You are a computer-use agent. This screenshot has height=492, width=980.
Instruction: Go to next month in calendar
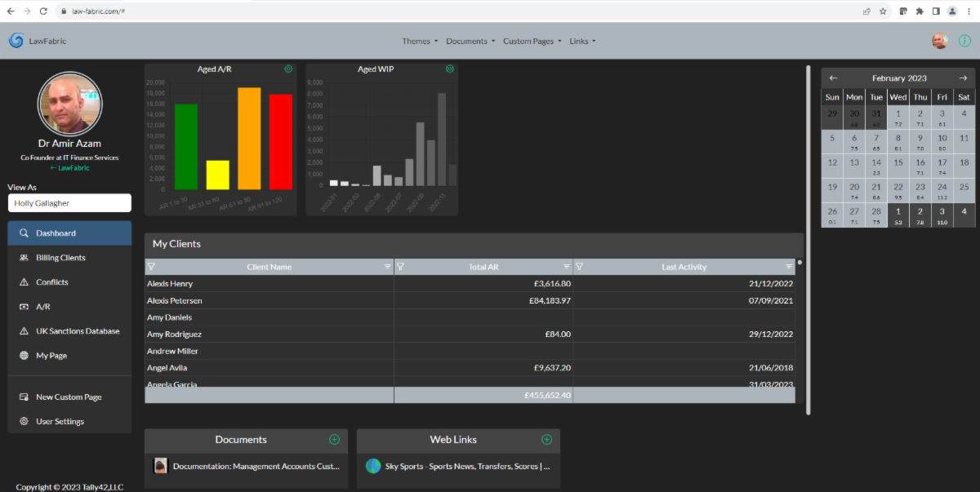click(x=963, y=78)
